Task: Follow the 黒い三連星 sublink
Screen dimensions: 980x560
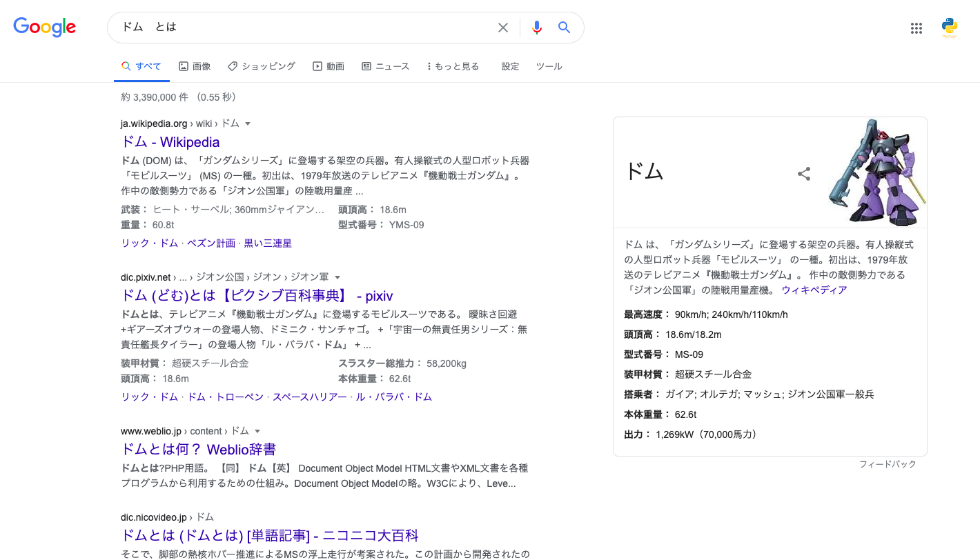Action: tap(268, 243)
